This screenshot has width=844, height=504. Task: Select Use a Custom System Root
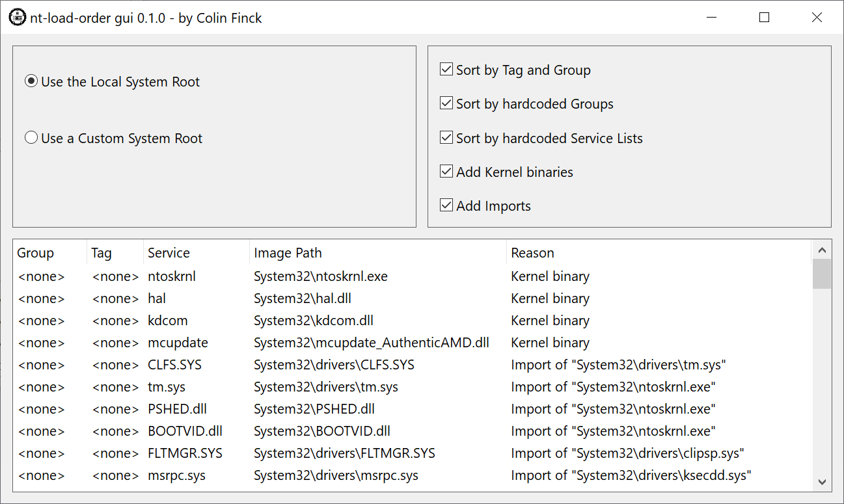point(31,139)
